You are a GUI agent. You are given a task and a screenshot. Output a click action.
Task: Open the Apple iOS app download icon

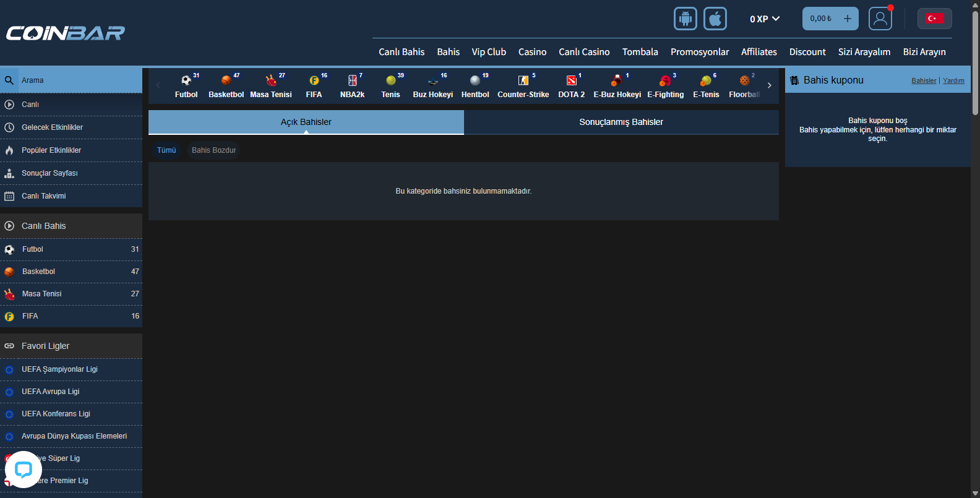[715, 19]
